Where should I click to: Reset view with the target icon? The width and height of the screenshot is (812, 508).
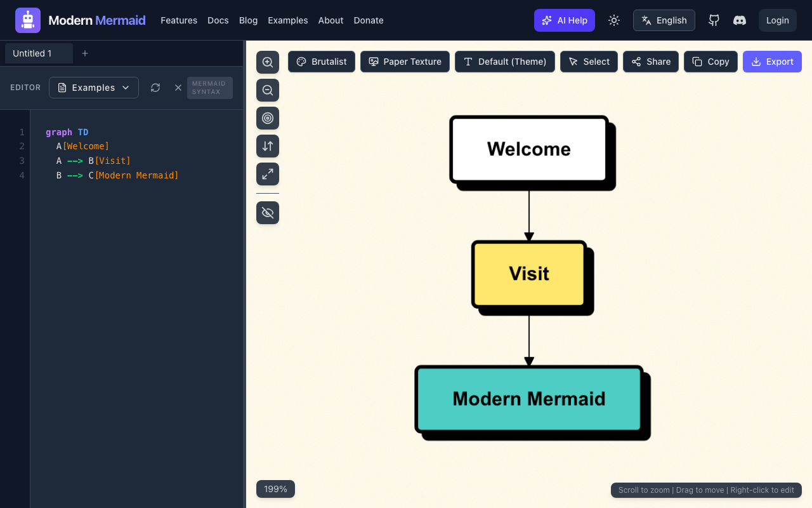click(268, 118)
